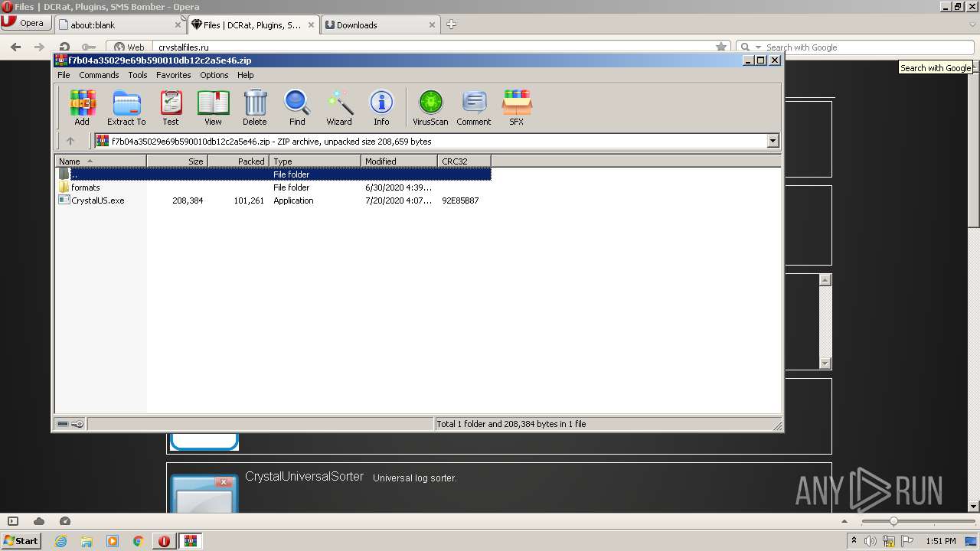Open the Options menu
The width and height of the screenshot is (980, 551).
tap(214, 75)
